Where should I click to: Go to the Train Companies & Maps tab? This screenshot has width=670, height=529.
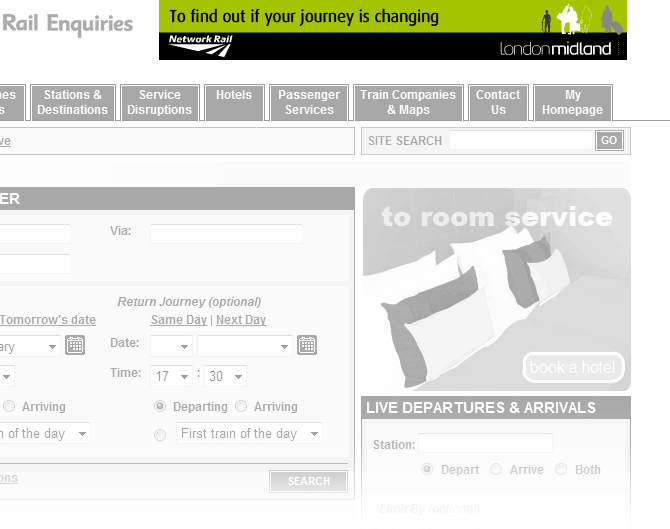[x=408, y=103]
